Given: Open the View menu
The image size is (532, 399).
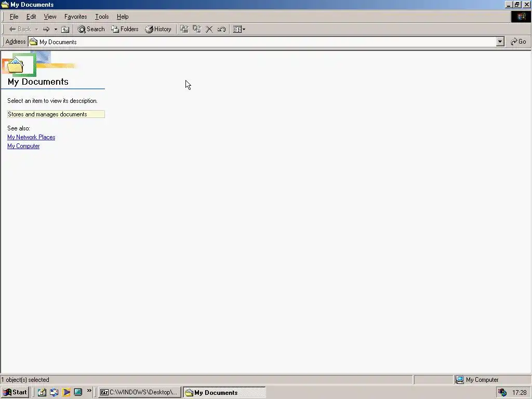Looking at the screenshot, I should 50,17.
